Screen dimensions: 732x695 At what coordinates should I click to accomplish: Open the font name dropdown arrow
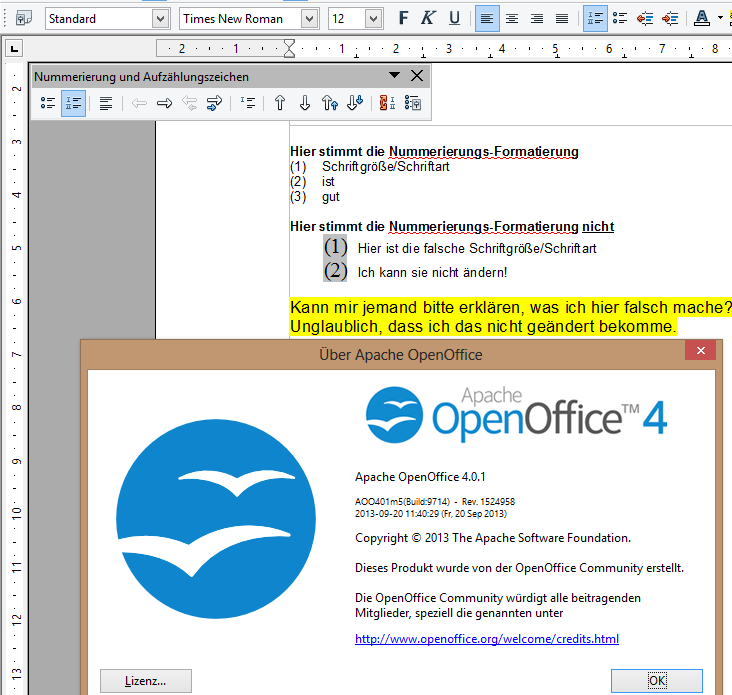(309, 19)
